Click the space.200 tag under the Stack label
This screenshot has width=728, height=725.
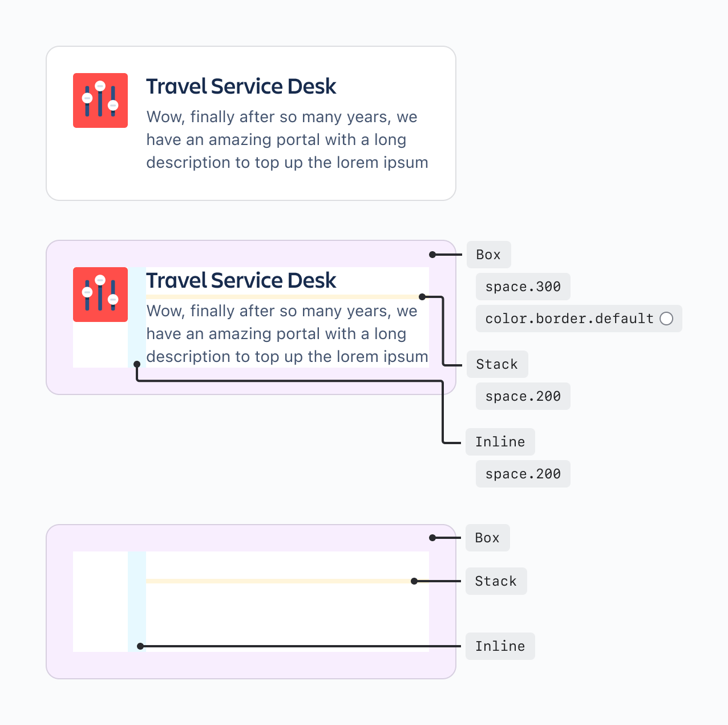coord(523,396)
